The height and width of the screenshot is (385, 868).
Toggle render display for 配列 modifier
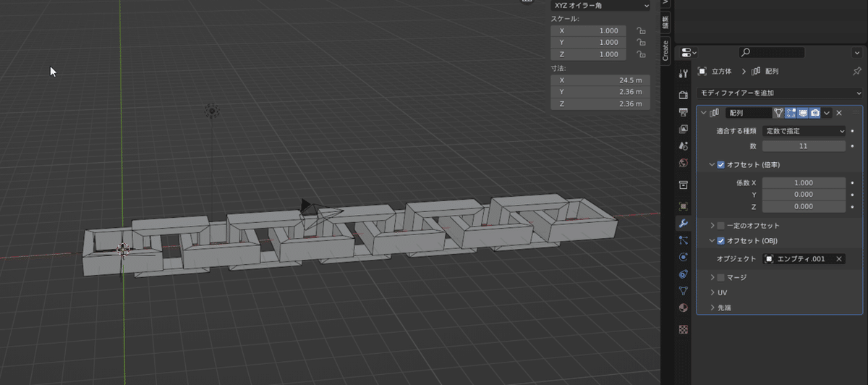[x=815, y=113]
